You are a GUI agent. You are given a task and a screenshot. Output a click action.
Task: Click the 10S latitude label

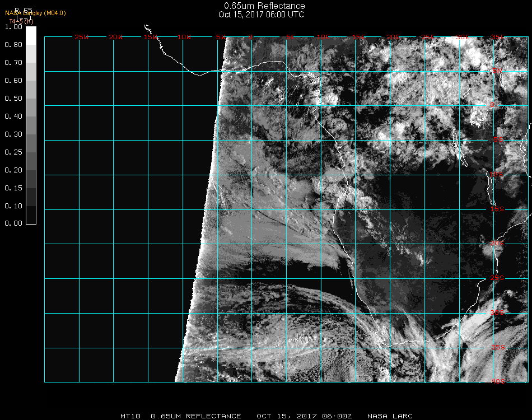[497, 175]
